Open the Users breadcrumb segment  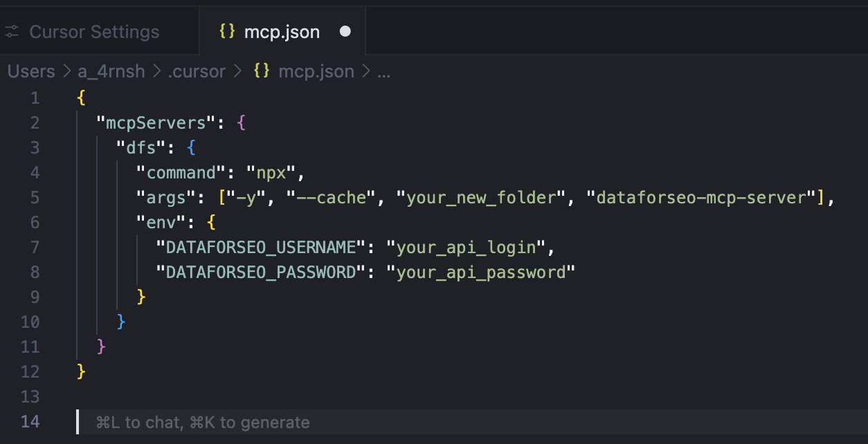[x=31, y=72]
